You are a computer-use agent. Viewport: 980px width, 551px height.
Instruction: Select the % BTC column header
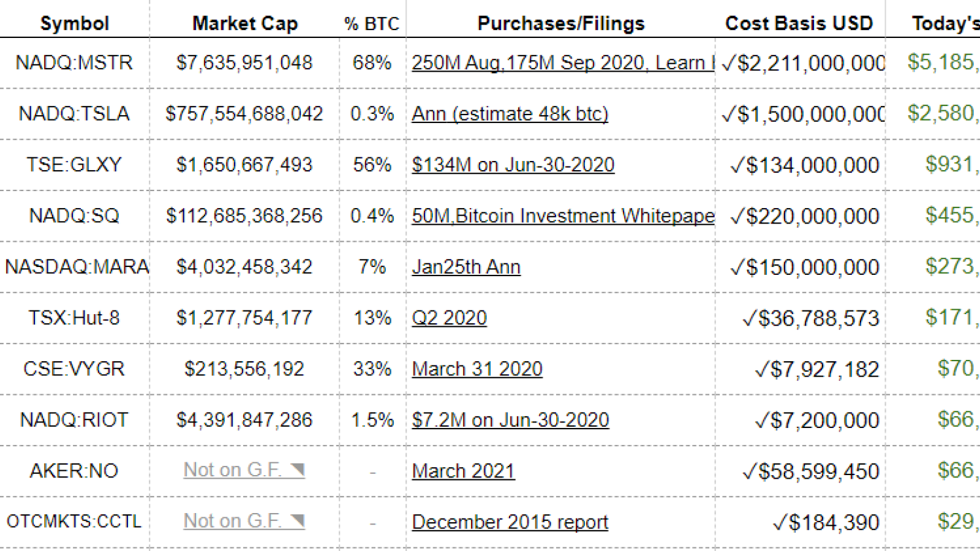pos(372,23)
